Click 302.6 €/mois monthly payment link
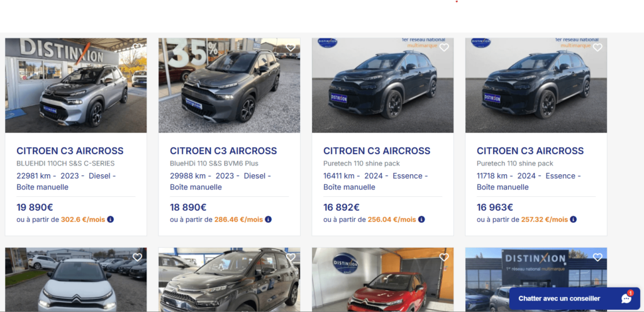This screenshot has width=644, height=312. coord(83,220)
